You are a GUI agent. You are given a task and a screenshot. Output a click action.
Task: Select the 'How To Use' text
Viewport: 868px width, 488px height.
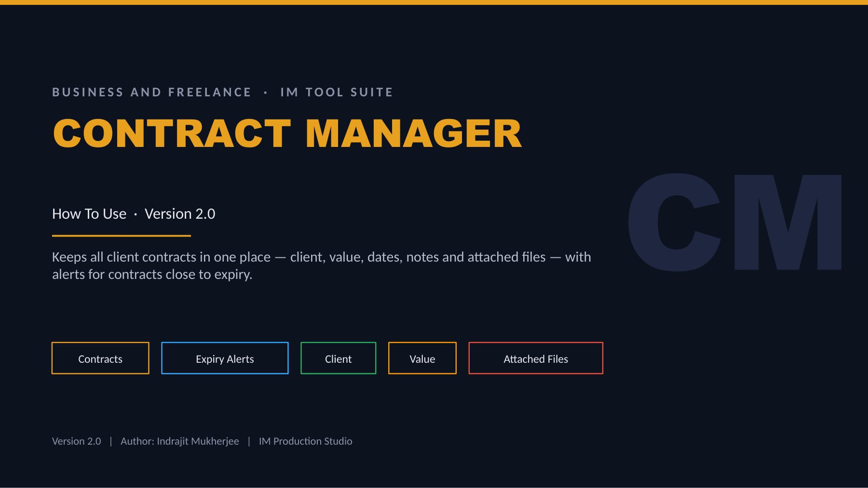[x=89, y=214]
